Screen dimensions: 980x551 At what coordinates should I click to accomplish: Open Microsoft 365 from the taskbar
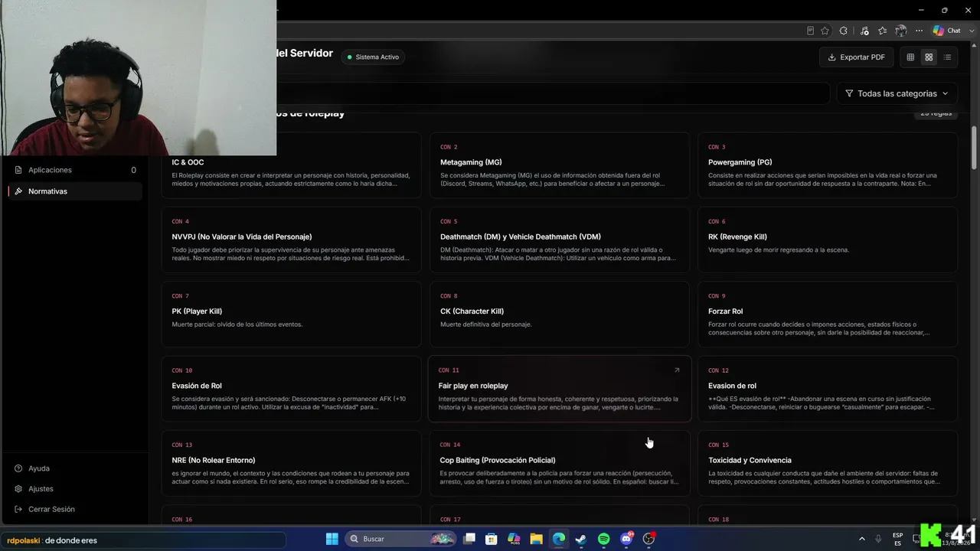point(514,539)
